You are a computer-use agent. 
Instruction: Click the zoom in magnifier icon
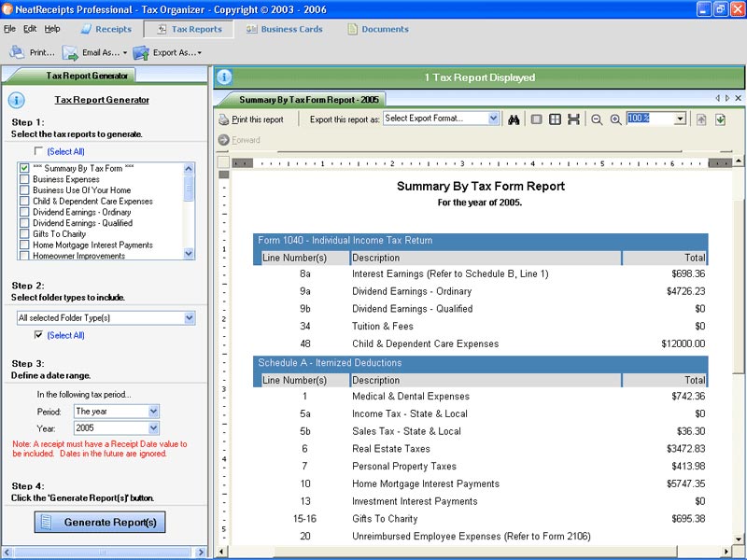pos(615,119)
